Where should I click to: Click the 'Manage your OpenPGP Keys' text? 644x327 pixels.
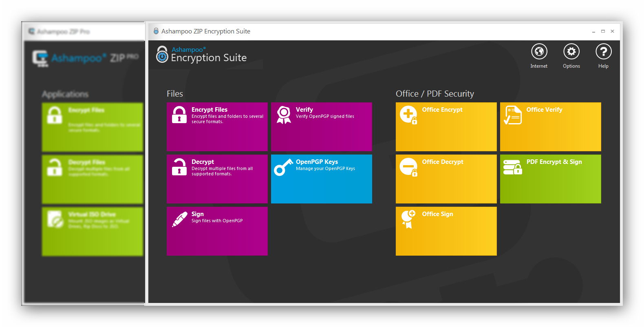click(x=325, y=168)
